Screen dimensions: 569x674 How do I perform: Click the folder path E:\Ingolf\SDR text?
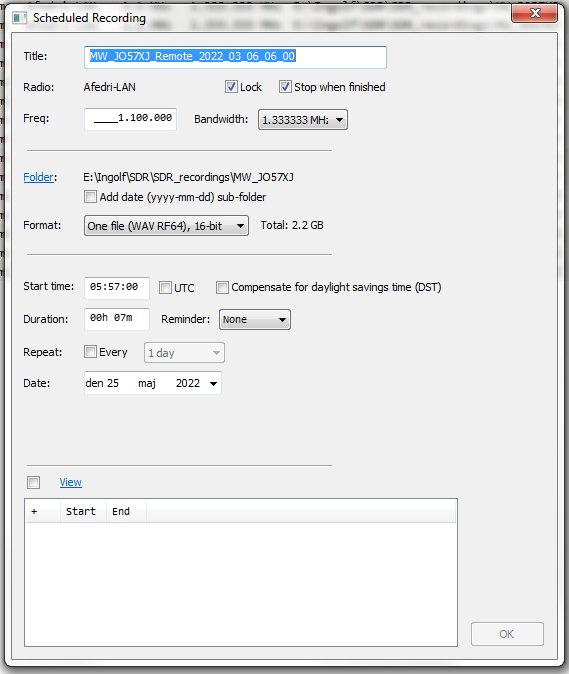click(188, 177)
